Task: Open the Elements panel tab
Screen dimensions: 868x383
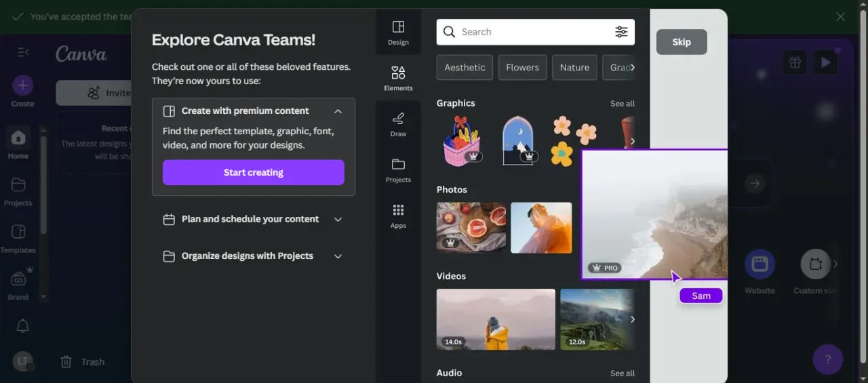Action: tap(398, 78)
